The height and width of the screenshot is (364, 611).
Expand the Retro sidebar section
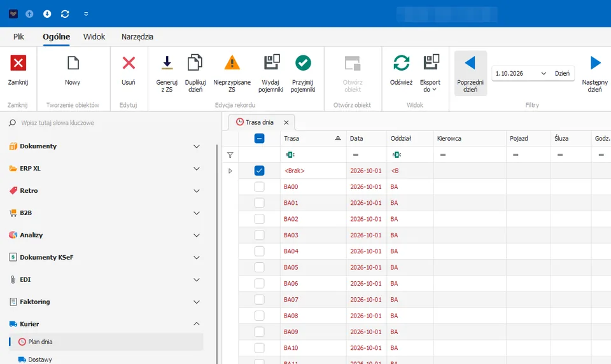(197, 191)
